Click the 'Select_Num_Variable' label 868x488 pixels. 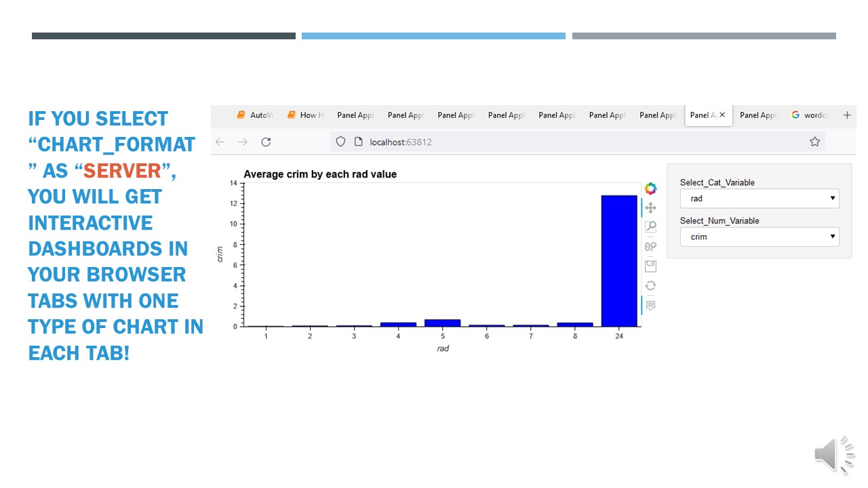click(x=719, y=220)
